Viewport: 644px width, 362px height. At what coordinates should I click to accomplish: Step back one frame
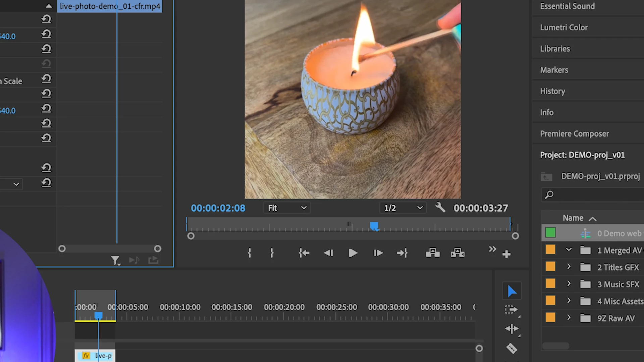click(x=328, y=253)
